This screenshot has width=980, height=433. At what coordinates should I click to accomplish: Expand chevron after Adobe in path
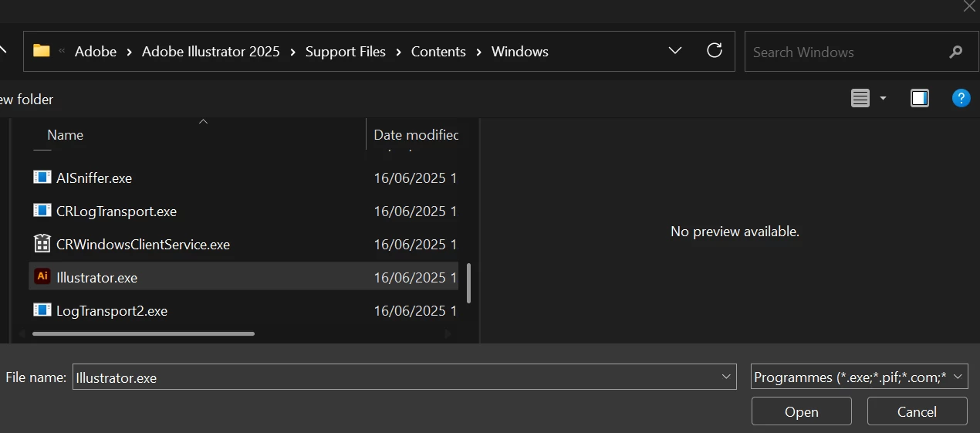tap(129, 52)
